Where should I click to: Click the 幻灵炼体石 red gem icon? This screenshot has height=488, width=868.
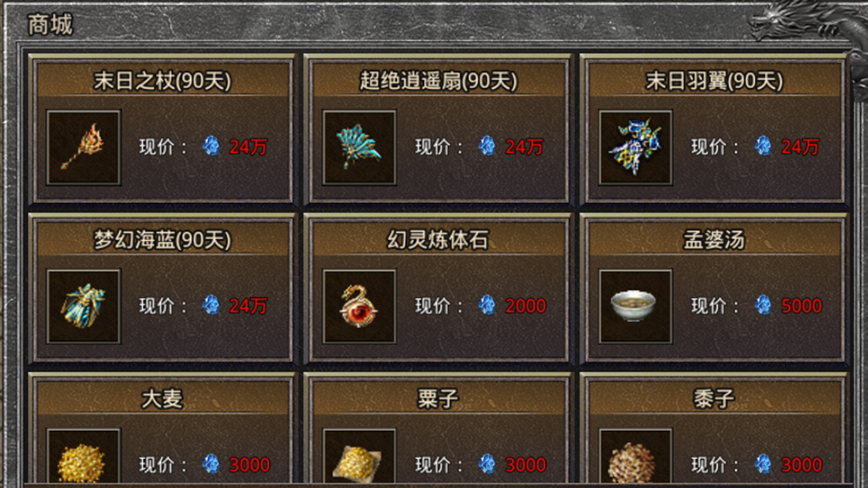[x=359, y=306]
